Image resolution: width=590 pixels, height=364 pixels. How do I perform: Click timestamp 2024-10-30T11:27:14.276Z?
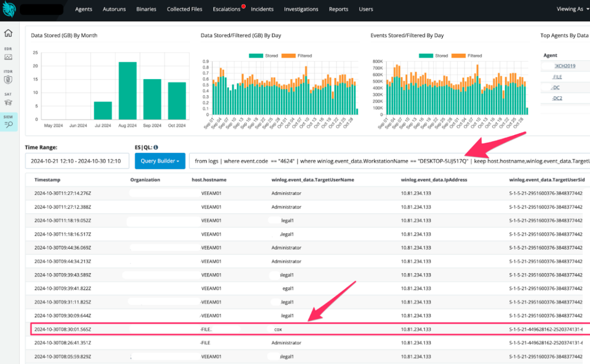coord(63,193)
